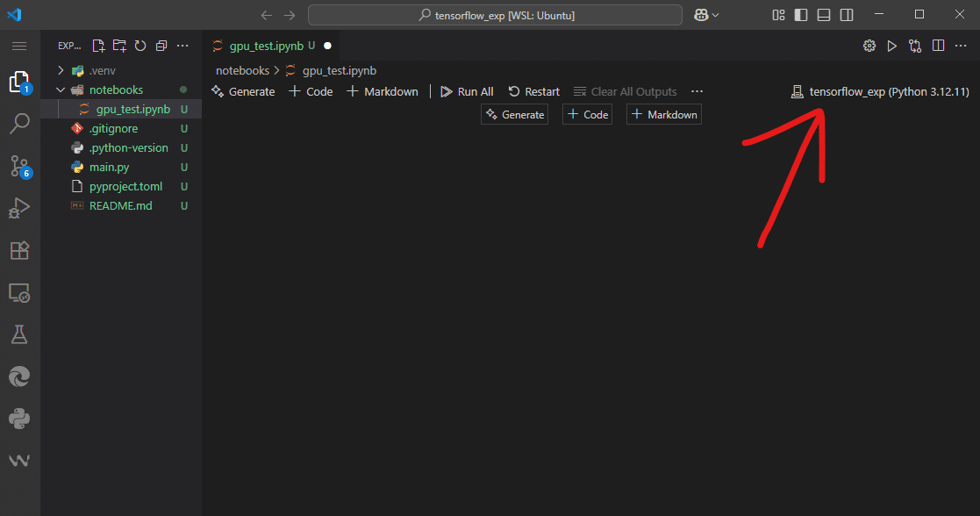Open the Search view in the activity bar

(19, 123)
